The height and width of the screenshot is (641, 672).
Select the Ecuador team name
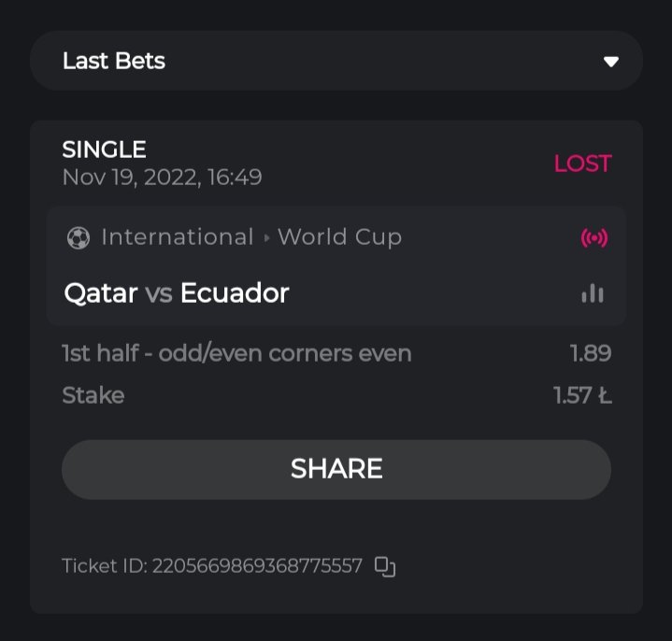(235, 293)
